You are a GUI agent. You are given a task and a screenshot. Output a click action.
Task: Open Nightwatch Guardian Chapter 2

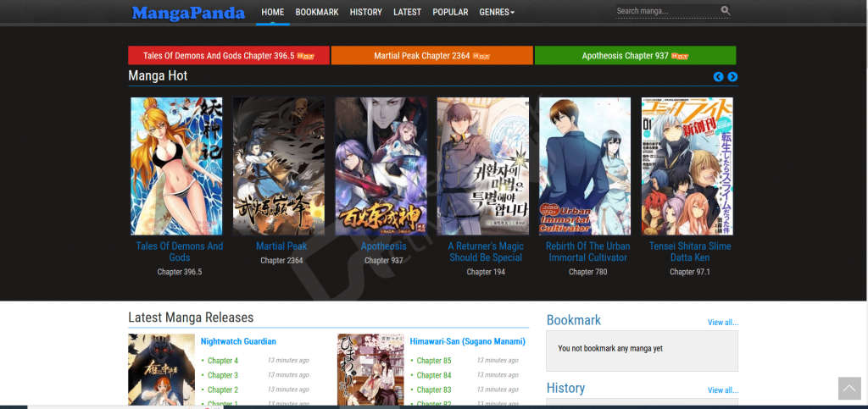[223, 390]
